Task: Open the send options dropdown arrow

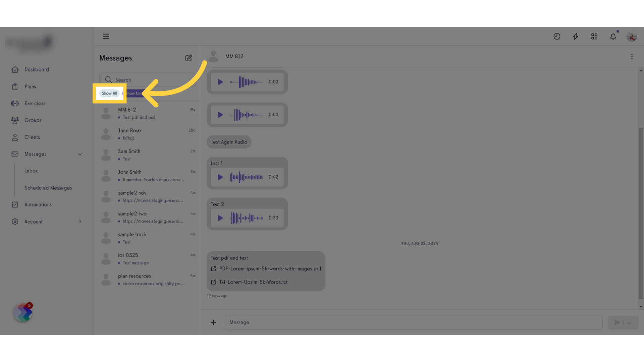Action: click(x=629, y=323)
